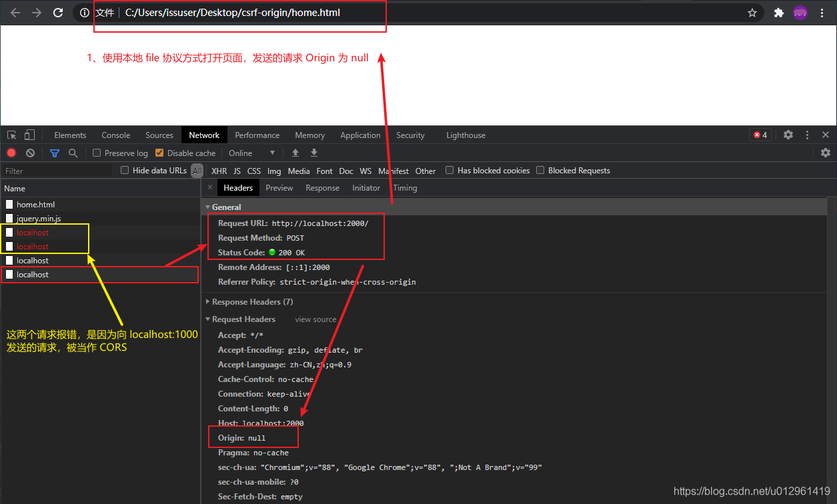Click the Name column header
The height and width of the screenshot is (504, 837).
pyautogui.click(x=100, y=189)
